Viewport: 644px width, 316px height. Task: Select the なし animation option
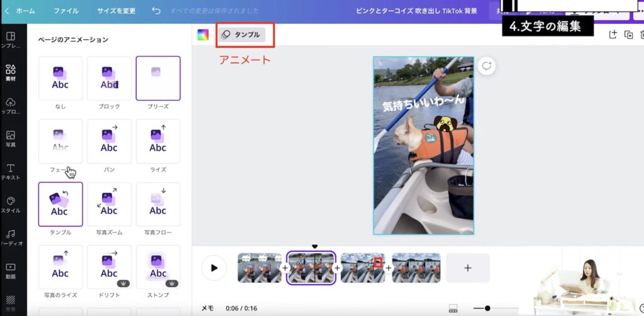[x=60, y=79]
